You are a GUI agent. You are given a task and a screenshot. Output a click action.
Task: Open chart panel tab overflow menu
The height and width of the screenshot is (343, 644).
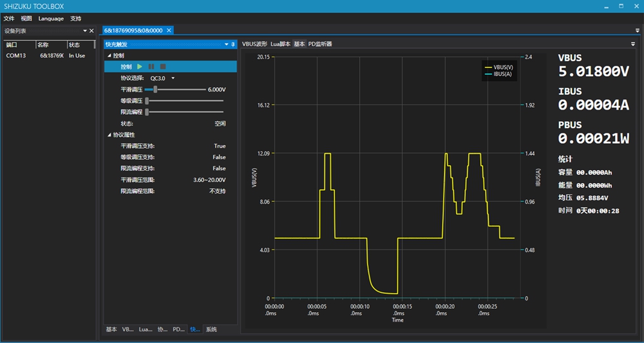633,44
